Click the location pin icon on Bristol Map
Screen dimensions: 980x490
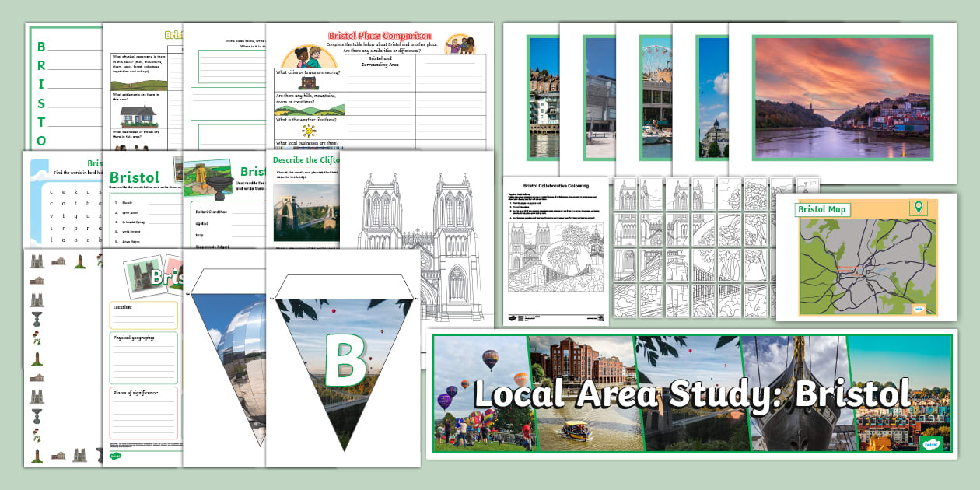pyautogui.click(x=919, y=207)
